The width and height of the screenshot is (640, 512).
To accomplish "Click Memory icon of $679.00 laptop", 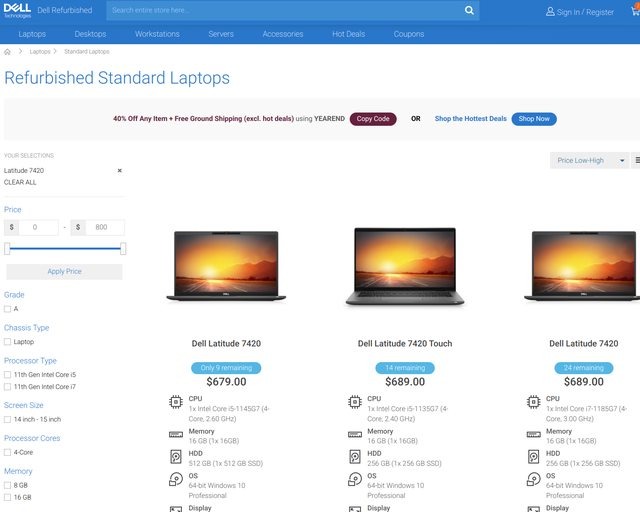I will click(x=176, y=435).
